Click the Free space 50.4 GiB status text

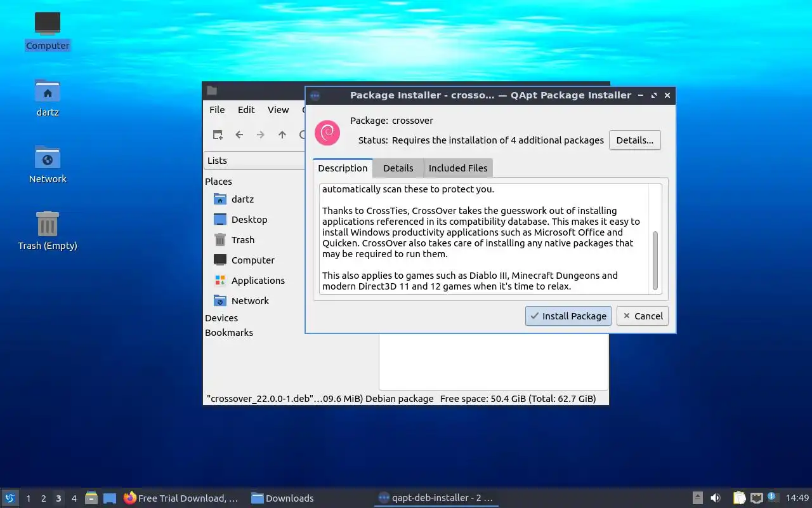(518, 399)
